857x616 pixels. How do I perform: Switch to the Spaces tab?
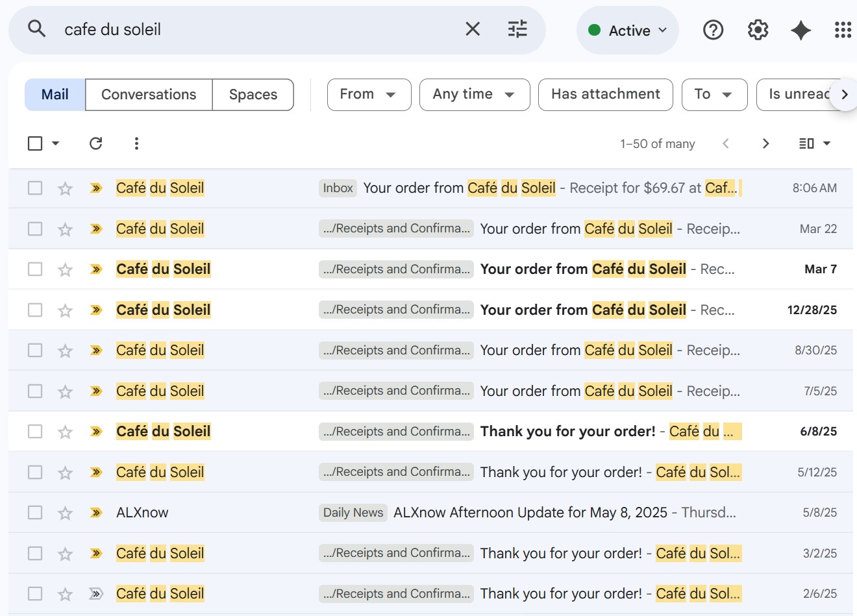click(253, 95)
